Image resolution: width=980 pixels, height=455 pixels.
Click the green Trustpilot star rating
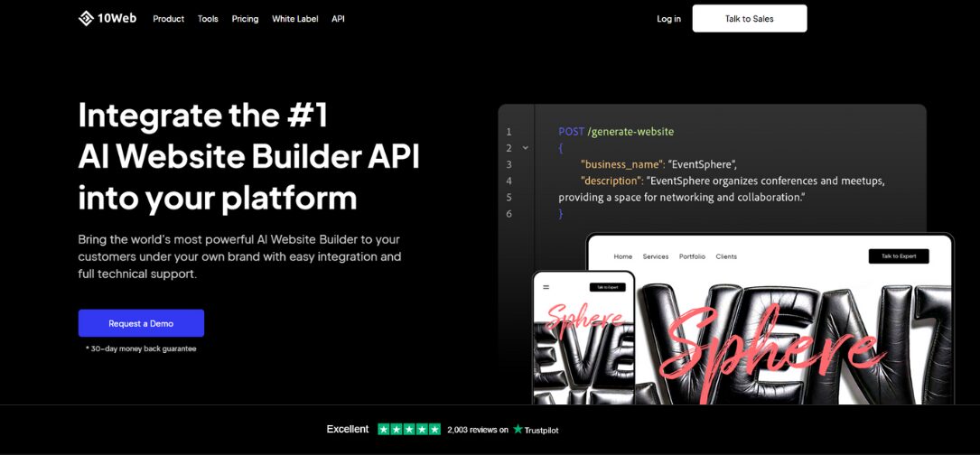pos(409,430)
